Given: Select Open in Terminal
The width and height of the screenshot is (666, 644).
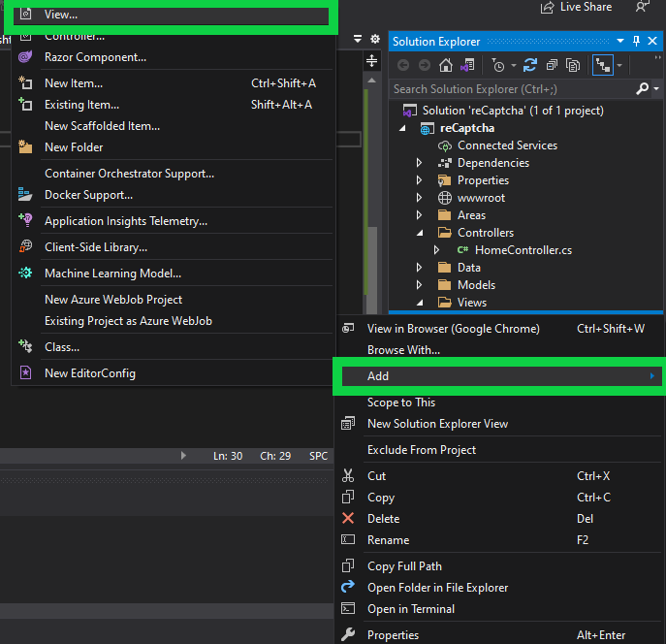Looking at the screenshot, I should point(500,609).
